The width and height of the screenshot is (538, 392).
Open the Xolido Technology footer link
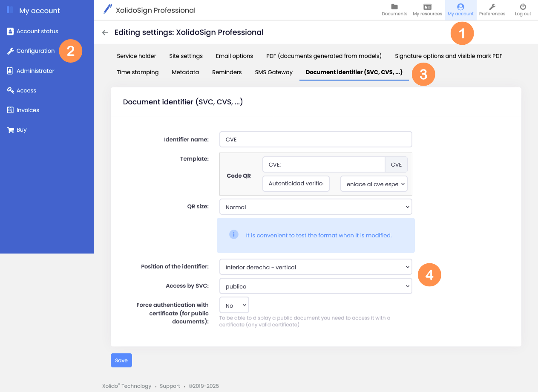point(127,386)
